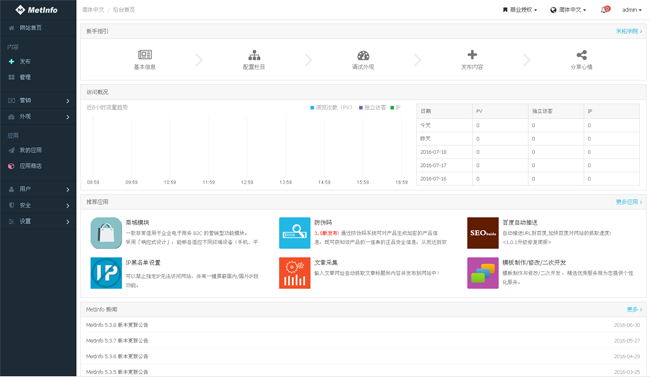Open the 模板制作 template development app

coord(483,273)
